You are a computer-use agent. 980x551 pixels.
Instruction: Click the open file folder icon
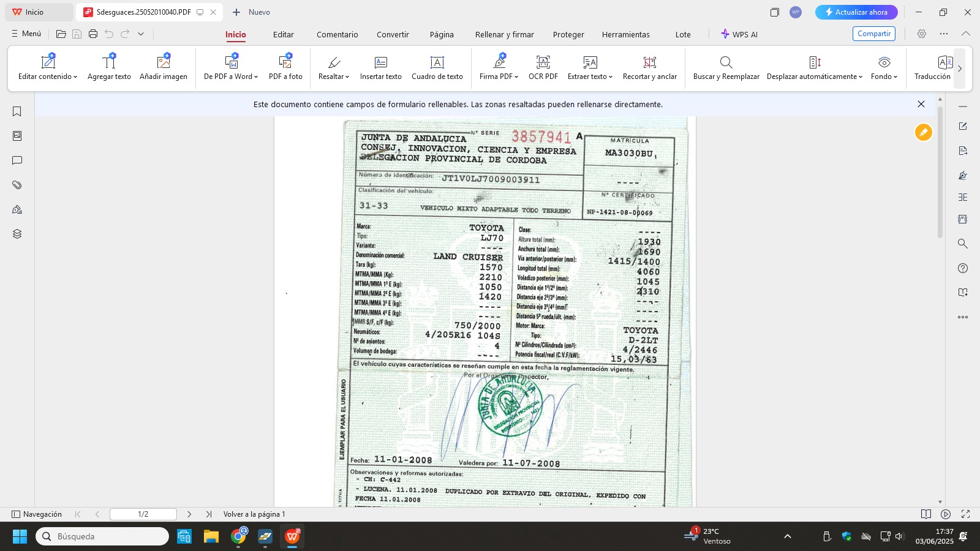61,34
